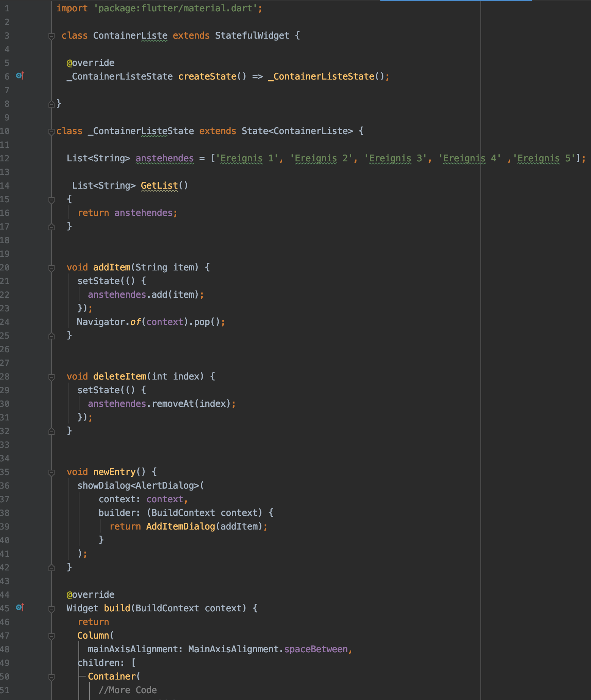Click the override gutter icon beside build method
Viewport: 591px width, 700px height.
[x=20, y=608]
